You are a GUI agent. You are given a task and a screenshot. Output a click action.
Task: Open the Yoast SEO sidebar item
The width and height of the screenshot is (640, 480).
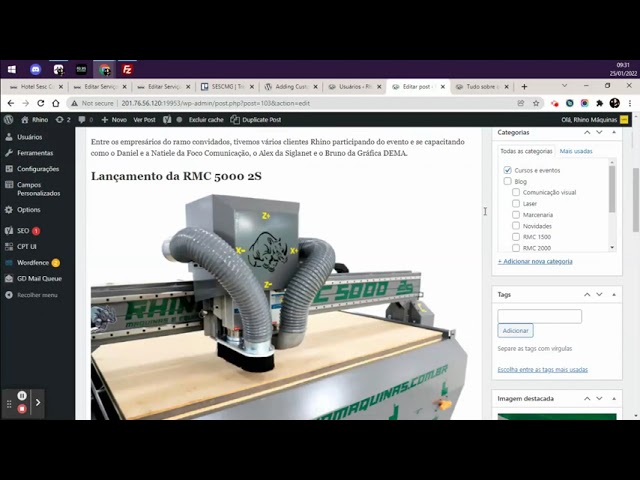(x=23, y=231)
